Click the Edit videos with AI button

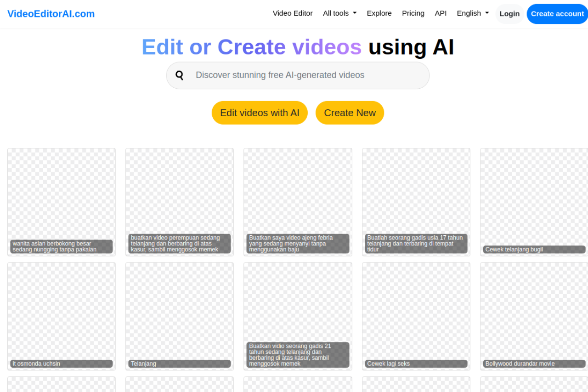tap(260, 113)
